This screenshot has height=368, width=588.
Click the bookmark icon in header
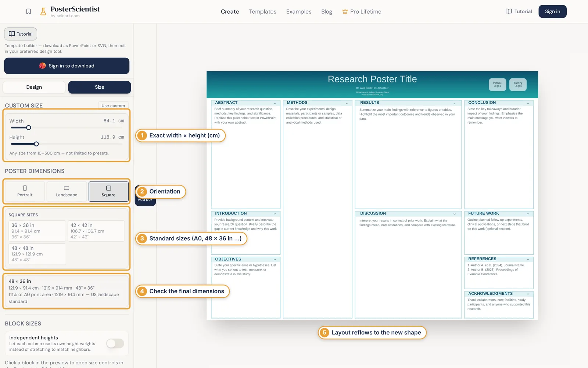29,11
